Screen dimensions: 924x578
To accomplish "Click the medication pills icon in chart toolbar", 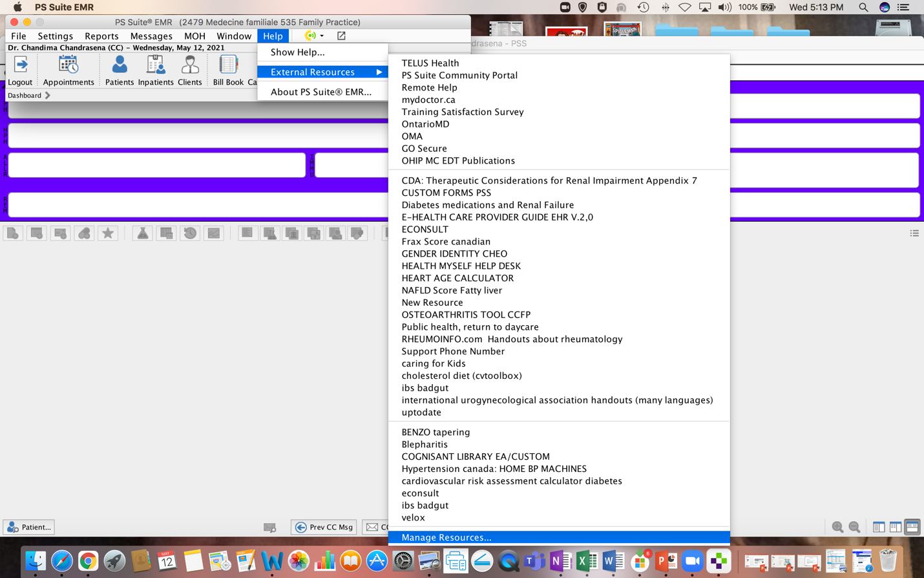I will coord(84,233).
